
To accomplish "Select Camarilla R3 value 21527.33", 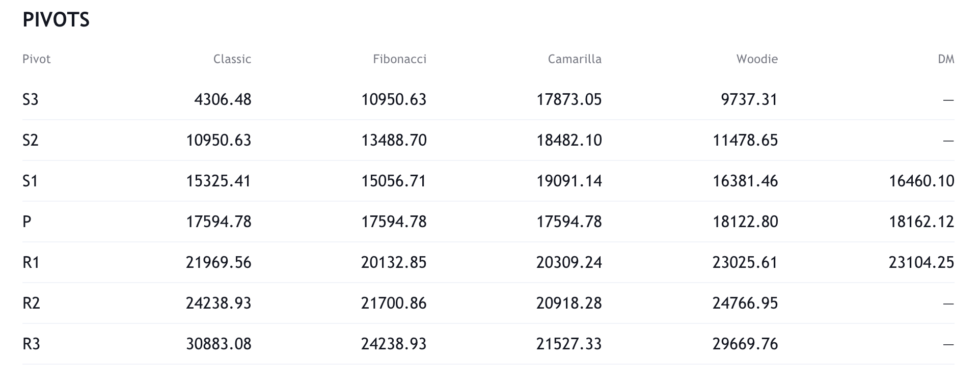I will pos(569,344).
